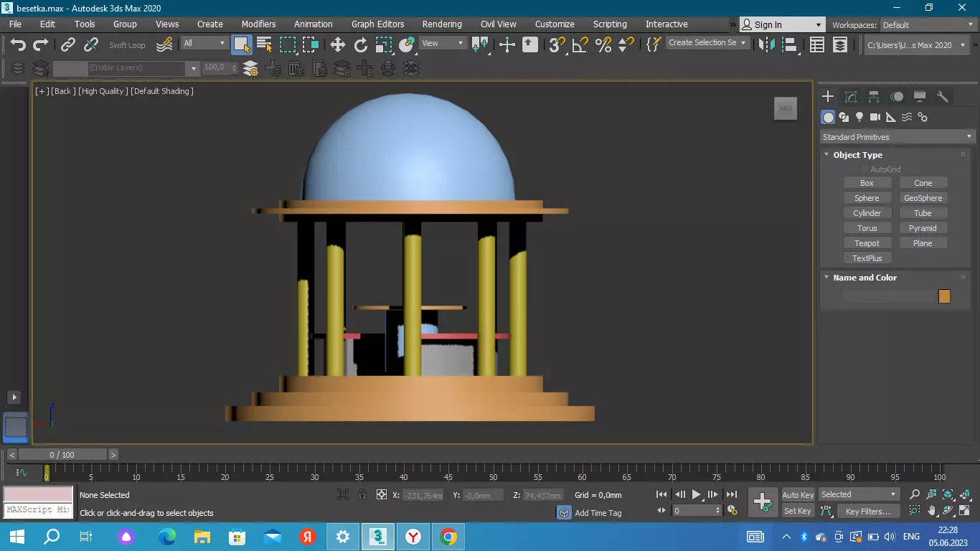Click Rectangular Selection Region icon

(288, 44)
